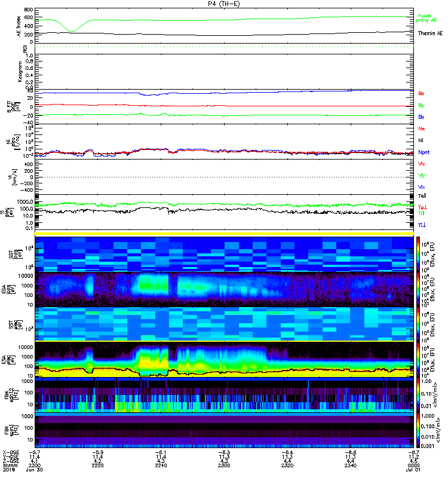Click the green By legend label
The width and height of the screenshot is (448, 478).
(421, 106)
